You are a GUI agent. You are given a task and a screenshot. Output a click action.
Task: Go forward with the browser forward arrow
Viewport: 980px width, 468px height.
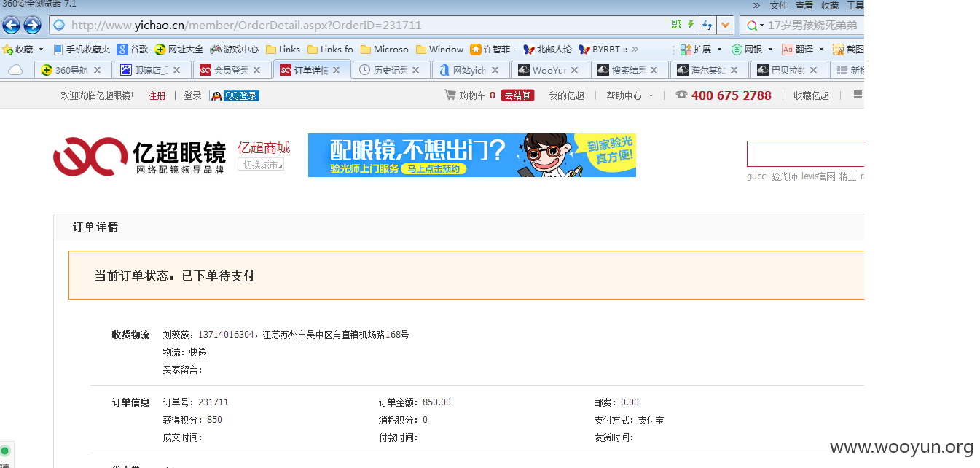tap(32, 26)
